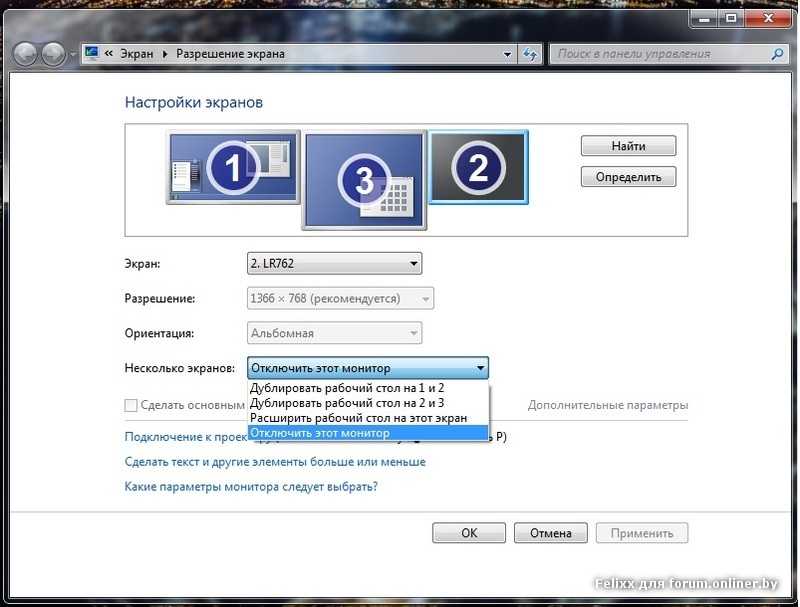
Task: Go forward with the Forward arrow icon
Action: (x=54, y=54)
